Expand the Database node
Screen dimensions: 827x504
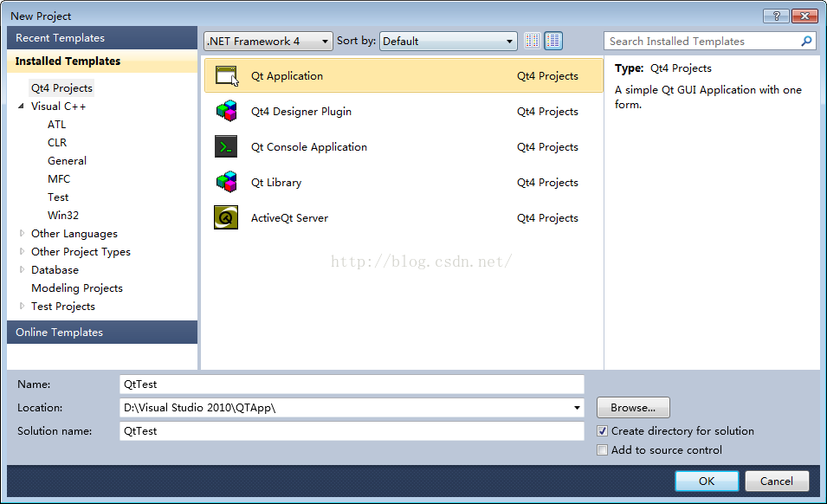click(x=22, y=269)
